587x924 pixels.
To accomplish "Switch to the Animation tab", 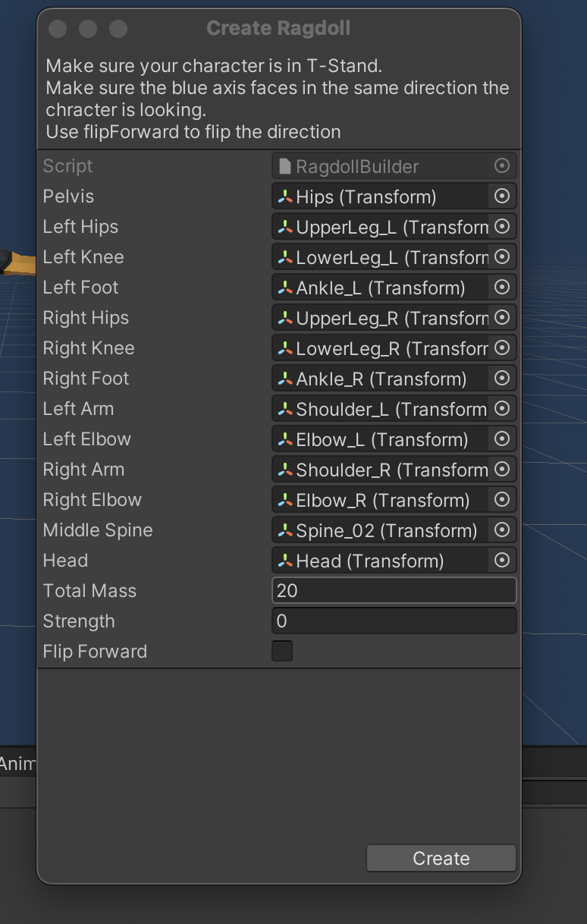I will coord(17,764).
